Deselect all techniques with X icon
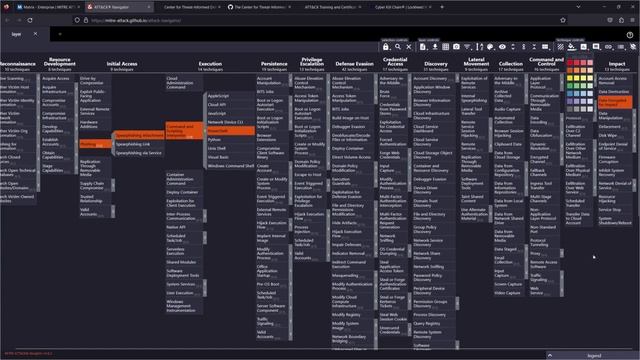640x360 pixels. point(409,47)
